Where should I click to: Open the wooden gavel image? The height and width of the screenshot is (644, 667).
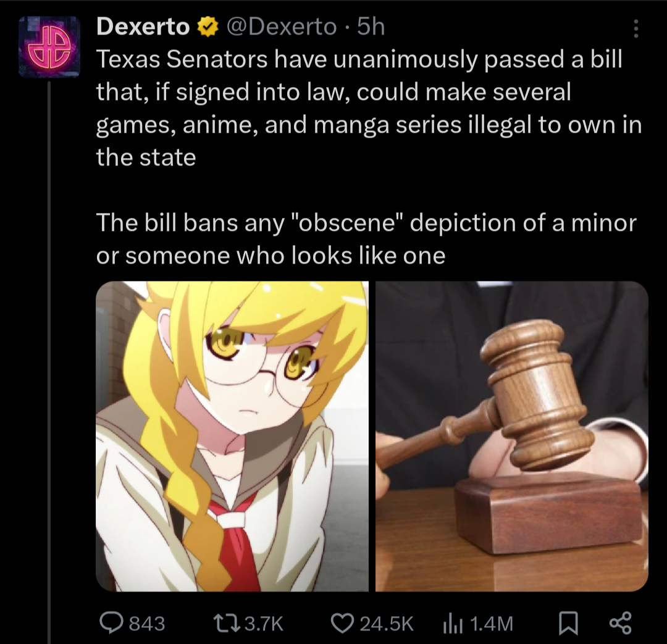coord(512,436)
